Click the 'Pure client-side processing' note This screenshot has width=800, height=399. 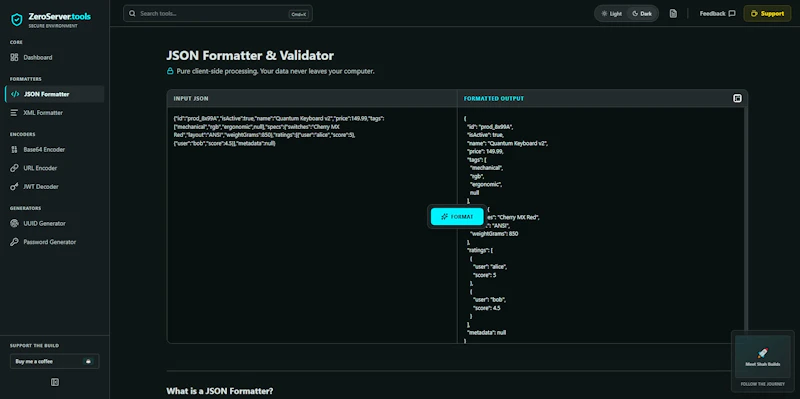(x=276, y=71)
